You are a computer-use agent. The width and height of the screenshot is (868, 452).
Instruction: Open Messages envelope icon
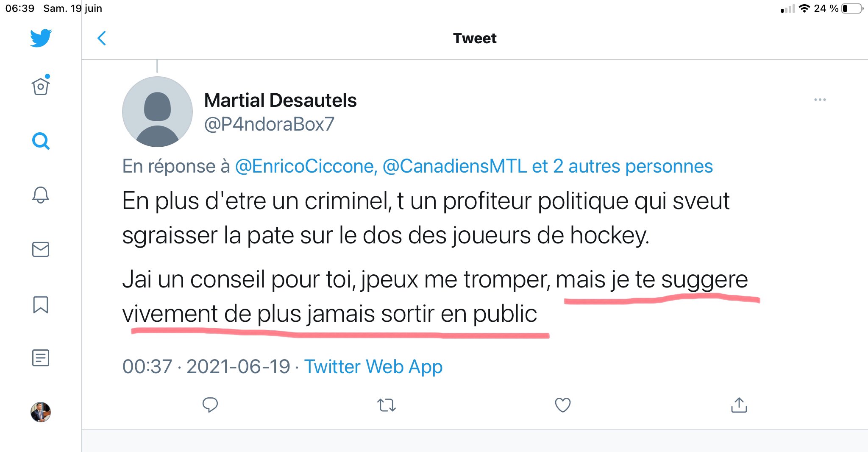41,249
